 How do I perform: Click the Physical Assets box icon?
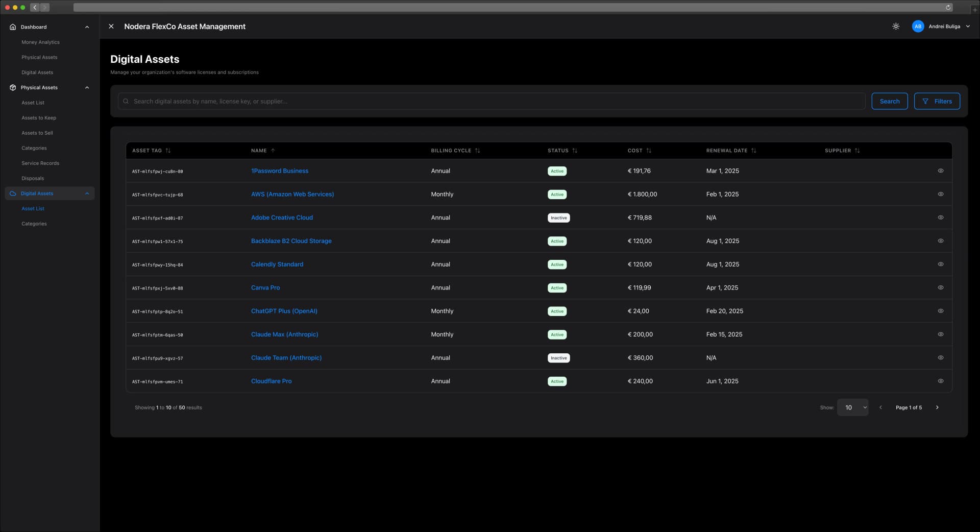tap(13, 88)
